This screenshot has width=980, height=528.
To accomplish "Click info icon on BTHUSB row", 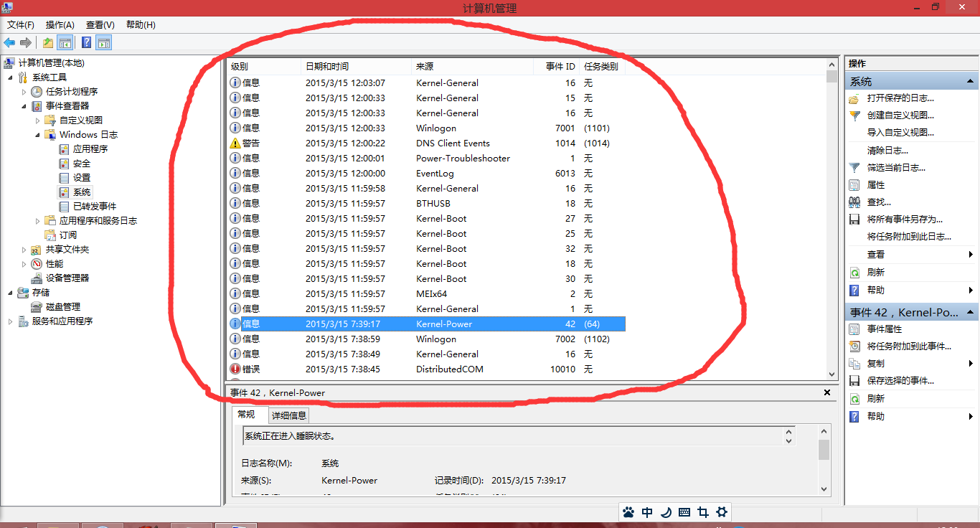I will pos(235,203).
